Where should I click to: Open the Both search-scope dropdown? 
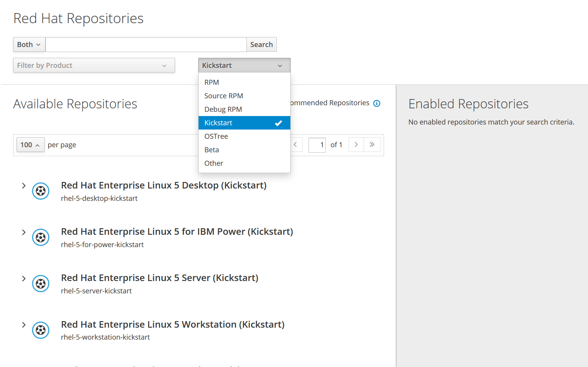pos(29,44)
